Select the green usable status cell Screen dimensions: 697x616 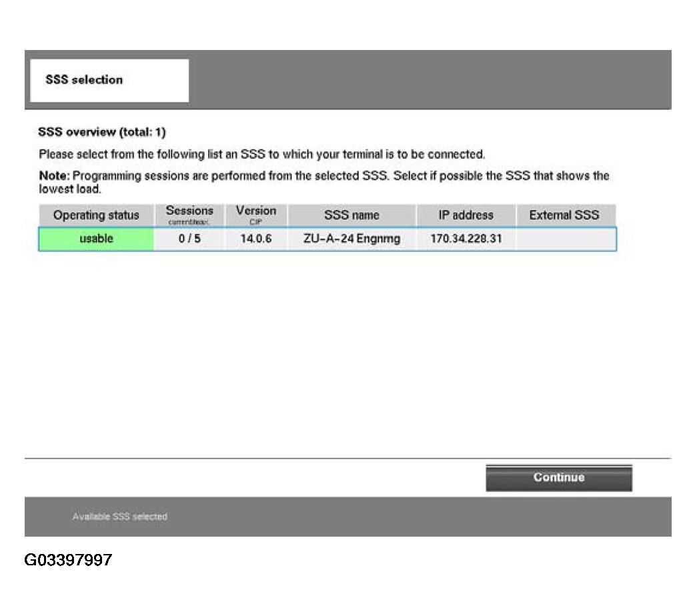point(96,239)
